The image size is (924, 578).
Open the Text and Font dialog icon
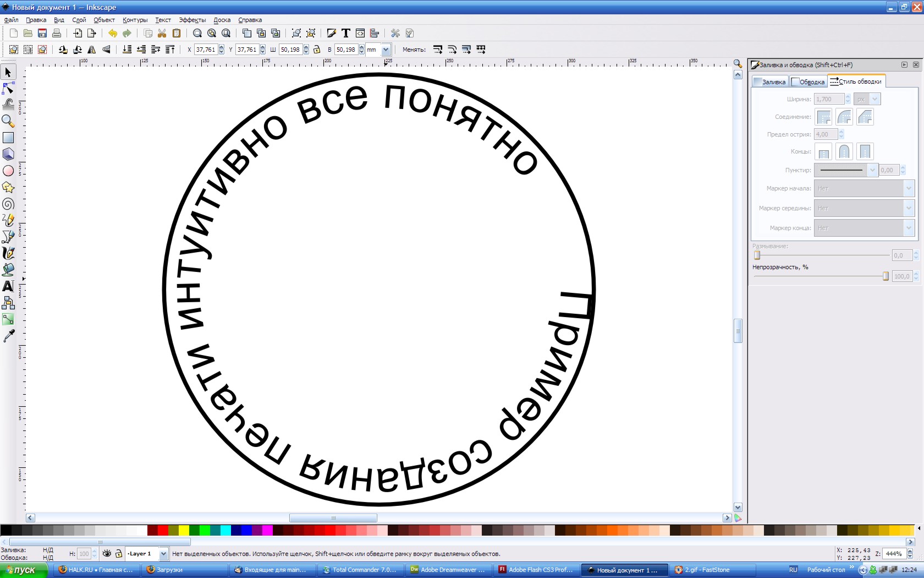[345, 34]
